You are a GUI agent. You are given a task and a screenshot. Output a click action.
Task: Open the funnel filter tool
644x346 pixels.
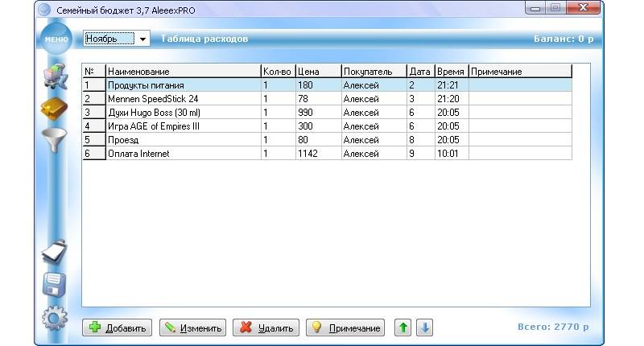(x=54, y=140)
